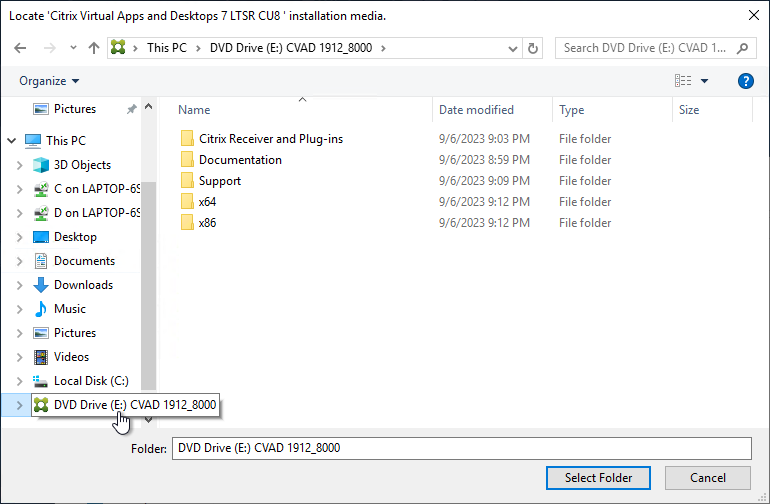Open help with the question mark icon
Viewport: 770px width, 504px height.
745,81
